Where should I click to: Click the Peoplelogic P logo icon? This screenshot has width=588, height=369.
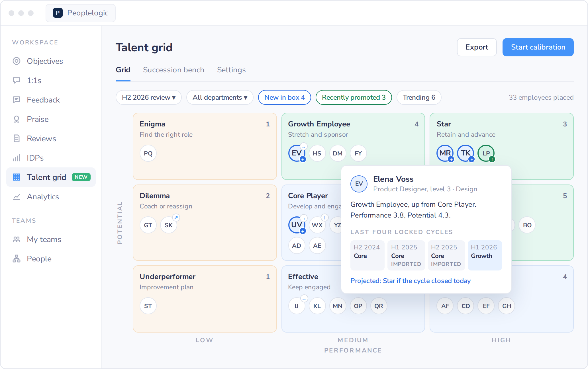tap(58, 13)
